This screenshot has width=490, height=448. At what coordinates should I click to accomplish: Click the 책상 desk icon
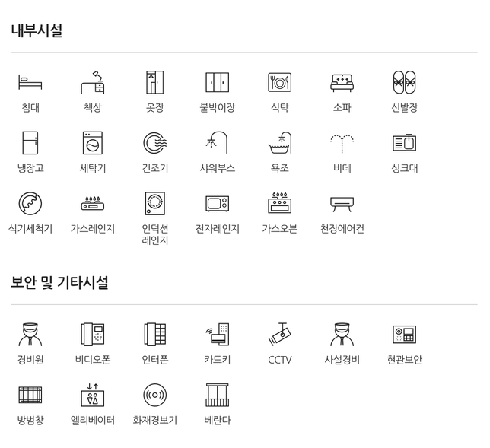pyautogui.click(x=93, y=82)
